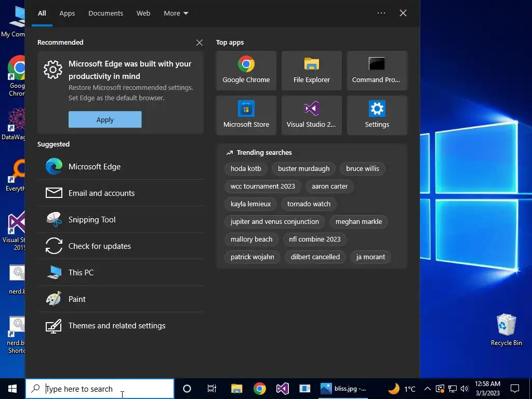Launch Visual Studio tile in Top apps
532x399 pixels.
click(312, 115)
